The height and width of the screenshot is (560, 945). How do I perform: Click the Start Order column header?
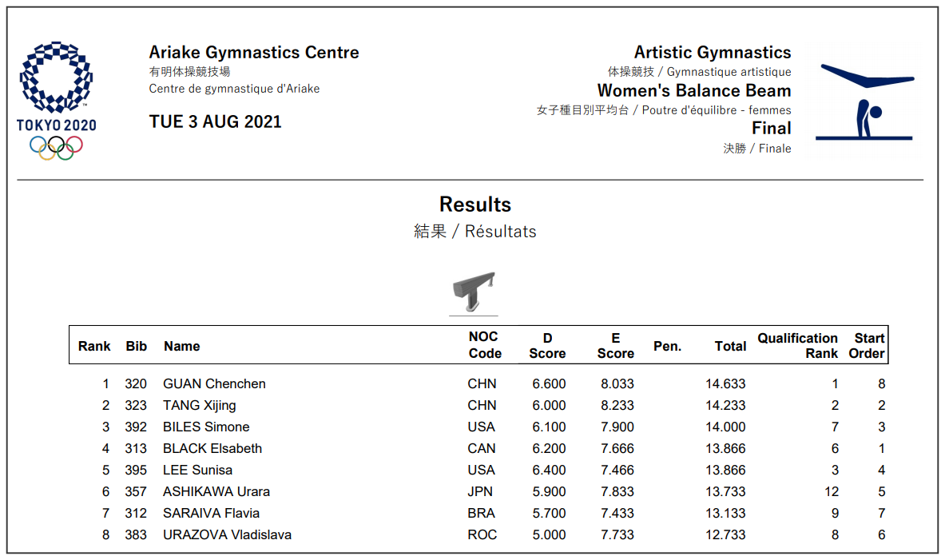pos(867,346)
